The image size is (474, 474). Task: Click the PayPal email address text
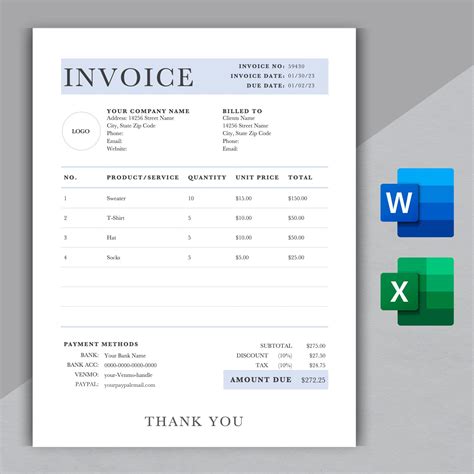[130, 385]
